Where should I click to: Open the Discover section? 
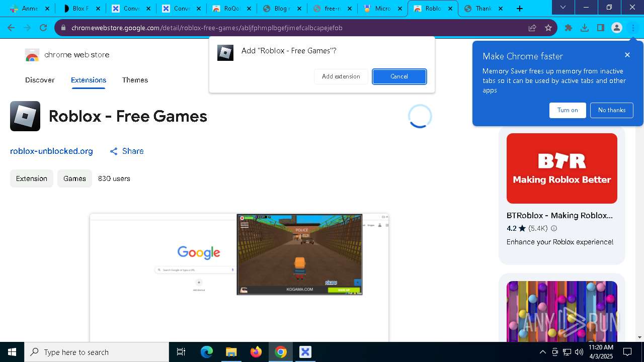tap(40, 80)
